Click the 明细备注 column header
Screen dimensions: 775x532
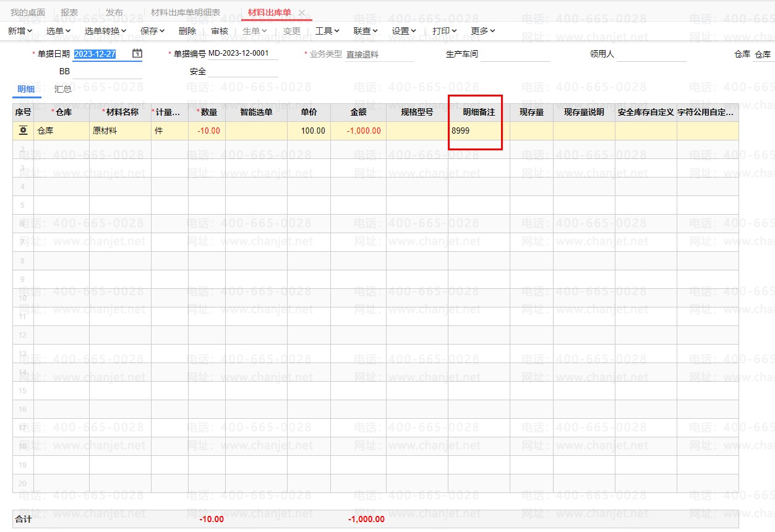(479, 113)
